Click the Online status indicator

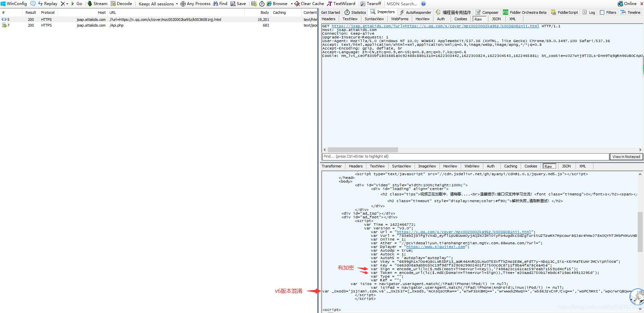pos(627,4)
